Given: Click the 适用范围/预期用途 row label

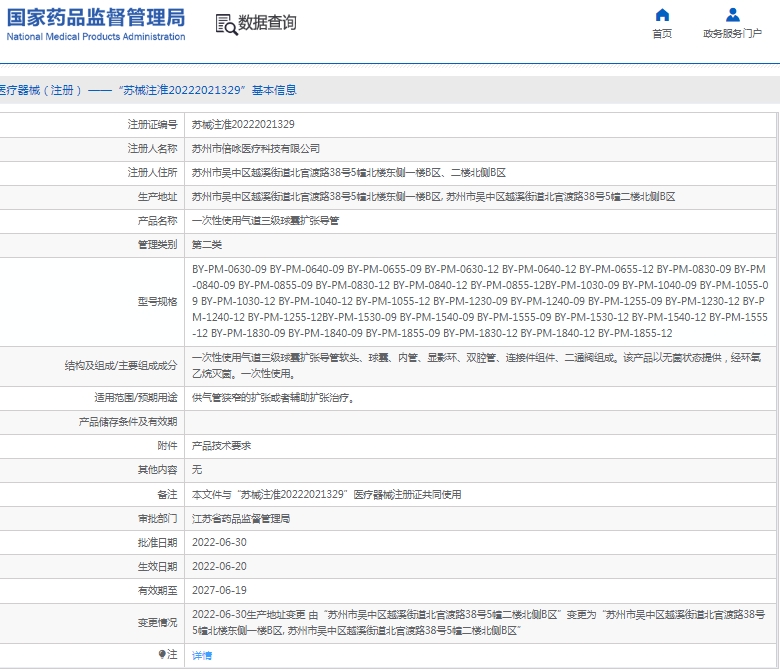Looking at the screenshot, I should 136,398.
